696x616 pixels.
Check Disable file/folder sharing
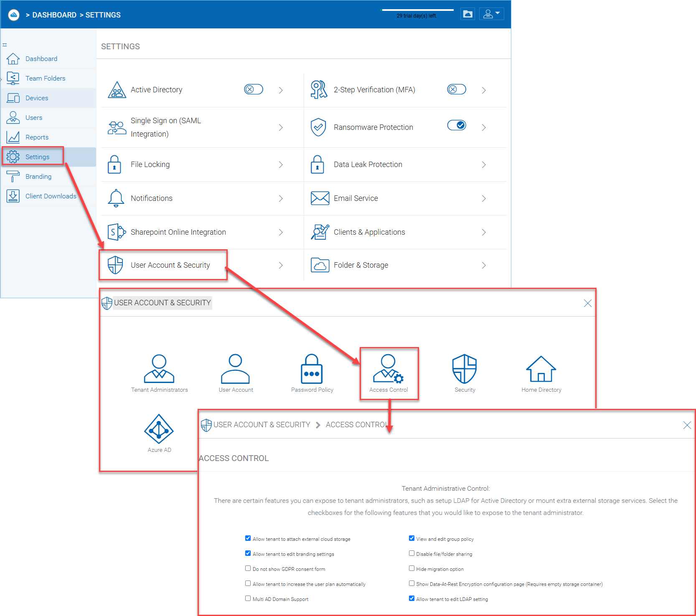412,553
